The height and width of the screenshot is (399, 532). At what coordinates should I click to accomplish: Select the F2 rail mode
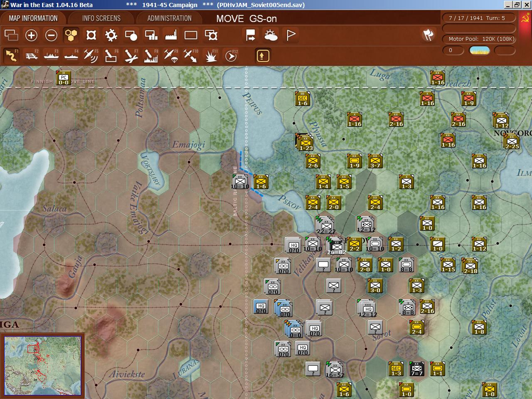(x=31, y=55)
